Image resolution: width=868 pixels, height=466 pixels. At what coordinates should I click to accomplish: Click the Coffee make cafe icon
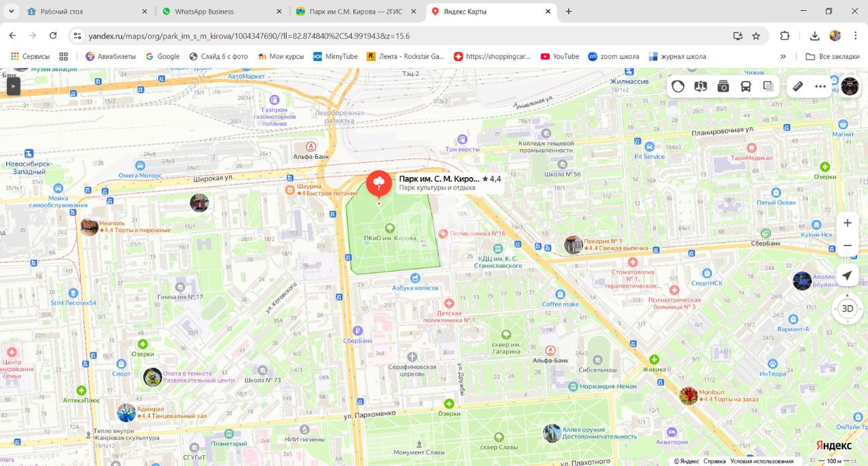pos(560,294)
